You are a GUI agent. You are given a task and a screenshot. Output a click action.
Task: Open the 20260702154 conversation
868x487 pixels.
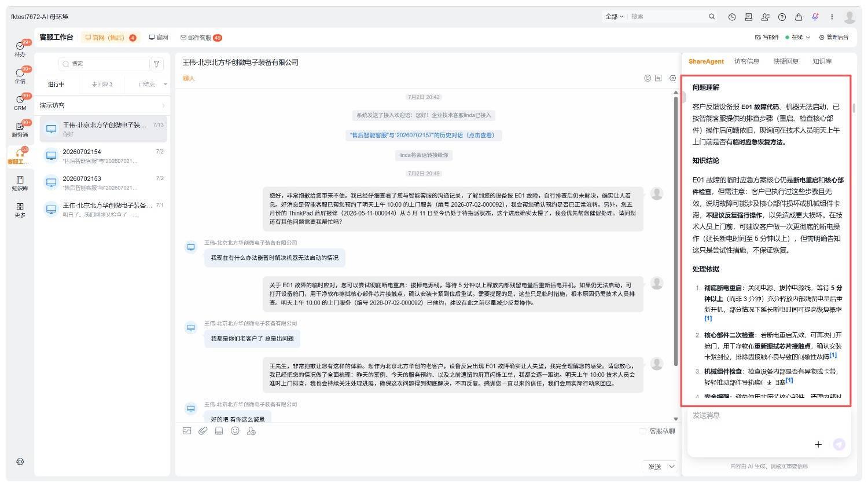103,156
